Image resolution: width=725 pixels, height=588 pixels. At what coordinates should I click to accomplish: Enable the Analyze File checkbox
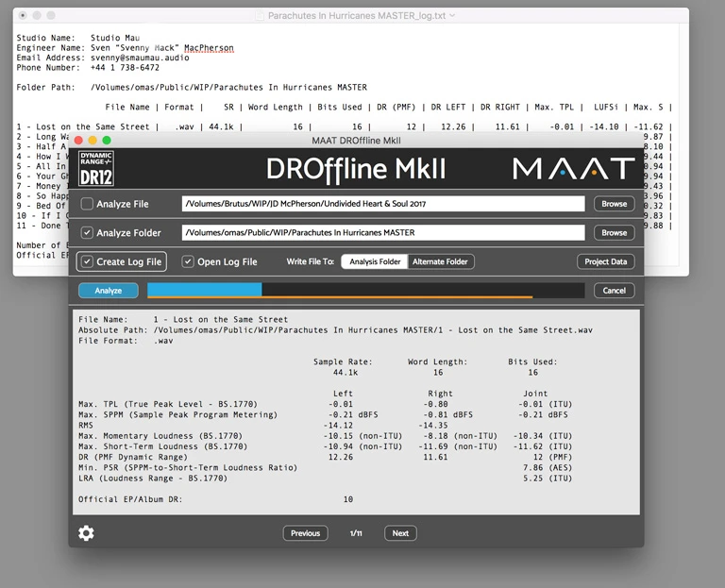tap(87, 204)
